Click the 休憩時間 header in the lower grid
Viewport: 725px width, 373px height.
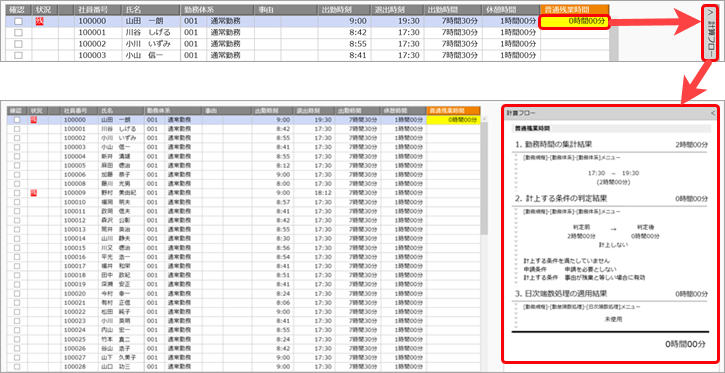tap(403, 111)
